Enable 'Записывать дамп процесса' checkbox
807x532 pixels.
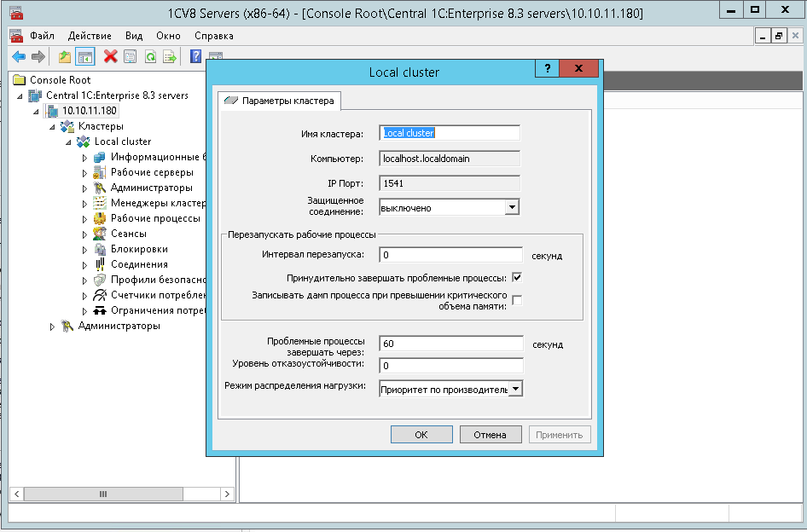click(517, 299)
